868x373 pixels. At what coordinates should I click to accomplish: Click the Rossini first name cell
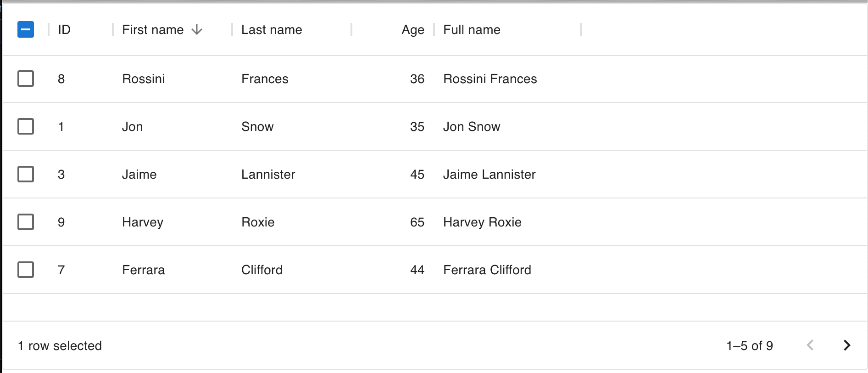tap(144, 79)
